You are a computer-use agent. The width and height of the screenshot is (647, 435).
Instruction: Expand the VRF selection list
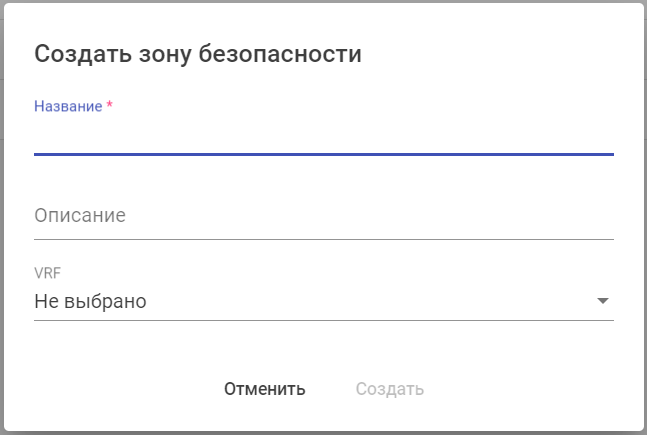tap(323, 301)
